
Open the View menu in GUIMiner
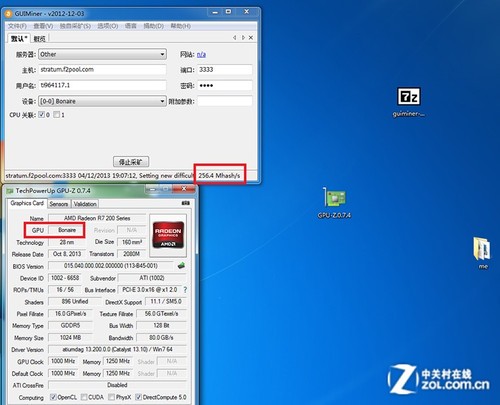(43, 26)
